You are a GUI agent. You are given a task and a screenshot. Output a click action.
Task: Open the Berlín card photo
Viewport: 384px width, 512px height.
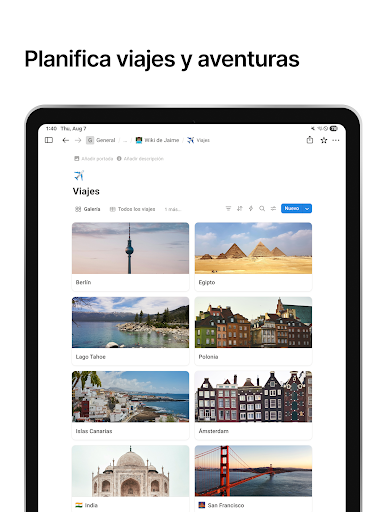130,248
